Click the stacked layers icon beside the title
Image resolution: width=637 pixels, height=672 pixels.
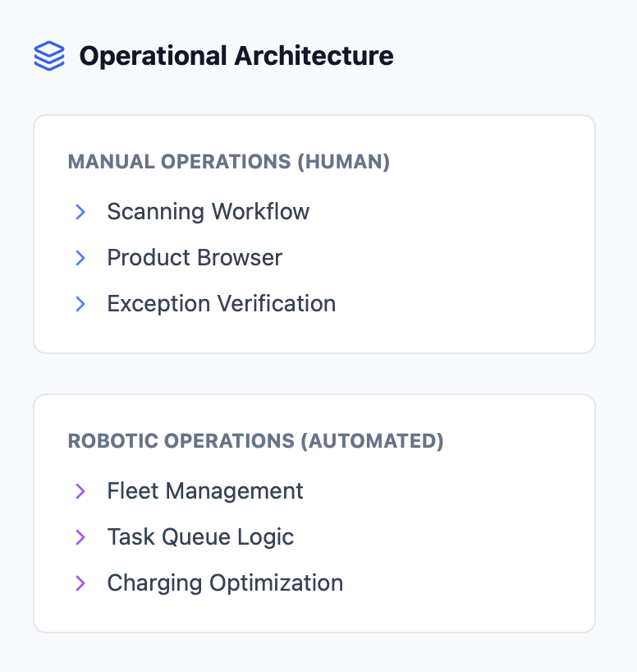click(48, 56)
